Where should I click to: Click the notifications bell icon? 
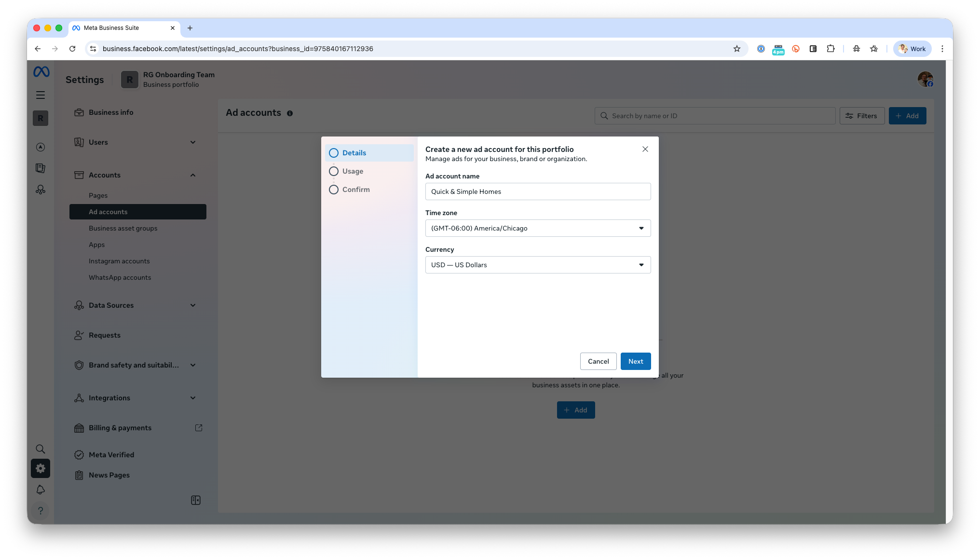[x=41, y=490]
